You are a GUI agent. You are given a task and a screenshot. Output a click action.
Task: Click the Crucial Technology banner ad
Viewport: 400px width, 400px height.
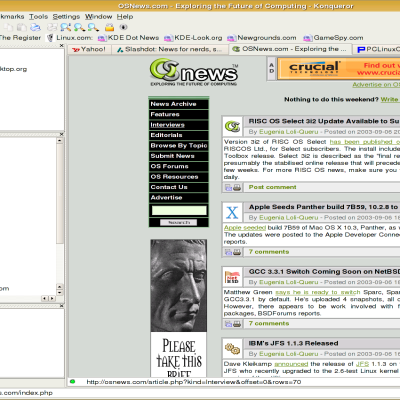click(339, 69)
